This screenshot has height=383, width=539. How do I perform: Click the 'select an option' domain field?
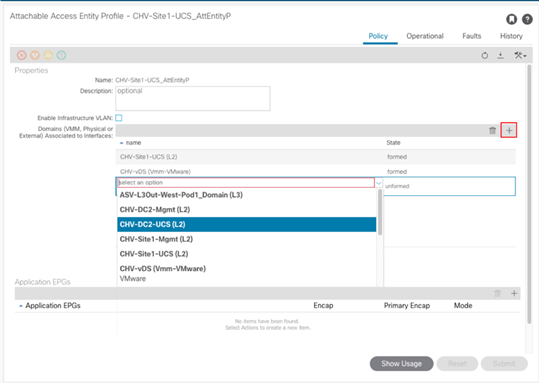pos(246,183)
